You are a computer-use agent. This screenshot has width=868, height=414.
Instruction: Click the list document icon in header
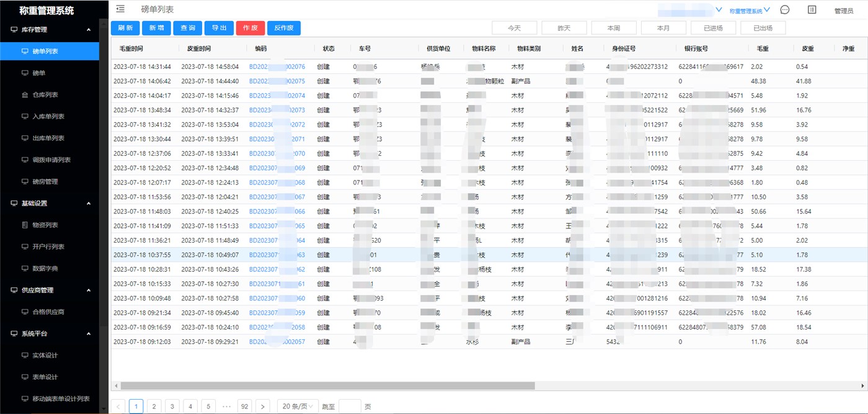click(x=812, y=10)
